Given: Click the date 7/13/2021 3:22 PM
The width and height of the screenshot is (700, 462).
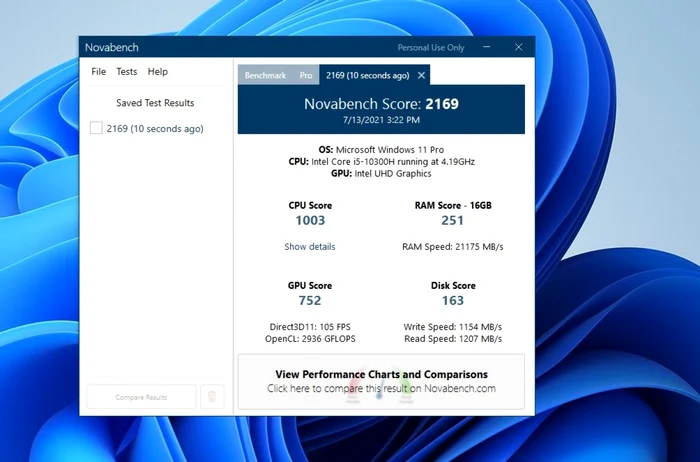Looking at the screenshot, I should click(381, 120).
